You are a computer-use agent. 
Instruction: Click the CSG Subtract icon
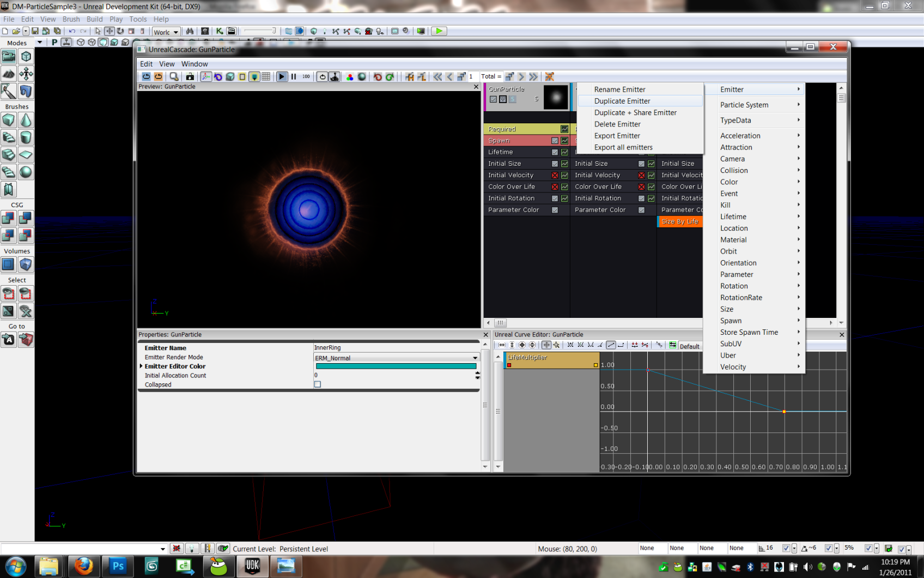[x=26, y=219]
